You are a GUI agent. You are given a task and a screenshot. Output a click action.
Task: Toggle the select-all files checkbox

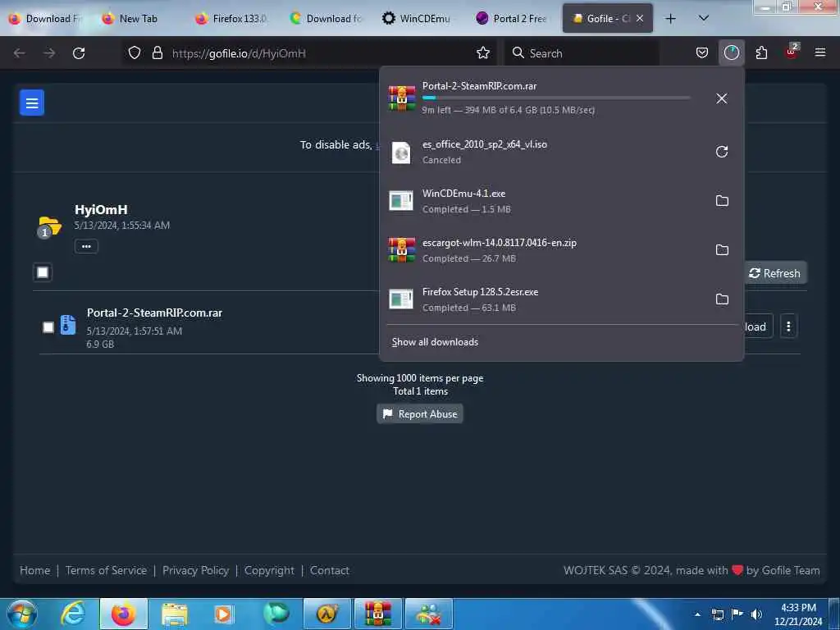[43, 272]
